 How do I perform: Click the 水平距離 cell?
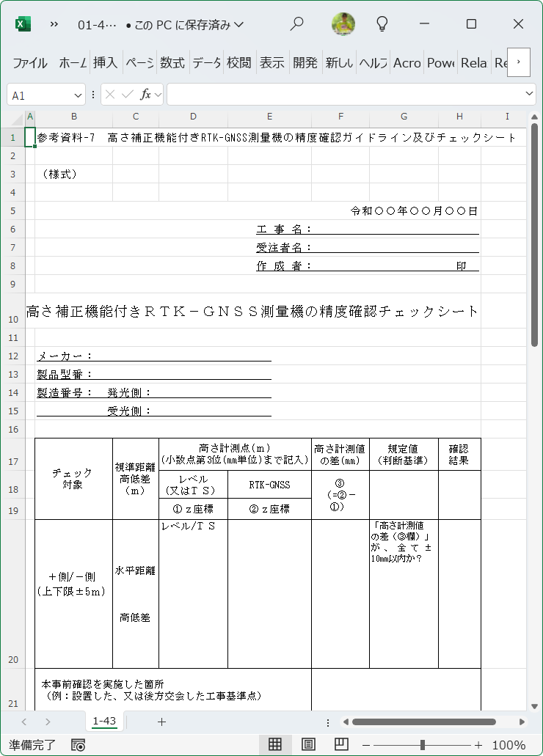point(135,570)
